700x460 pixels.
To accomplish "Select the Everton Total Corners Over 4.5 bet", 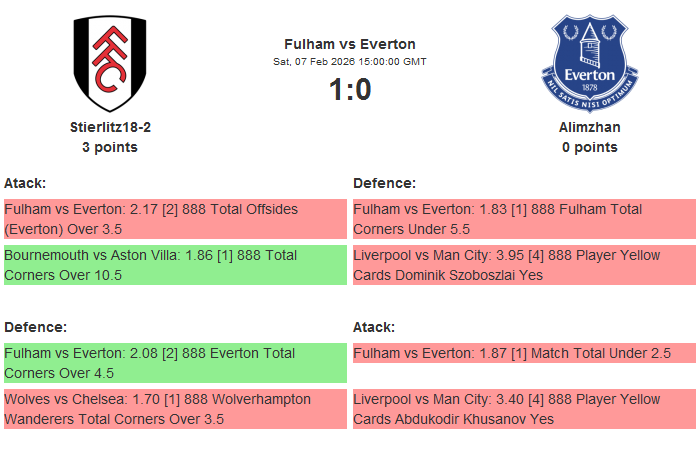I will click(x=174, y=363).
